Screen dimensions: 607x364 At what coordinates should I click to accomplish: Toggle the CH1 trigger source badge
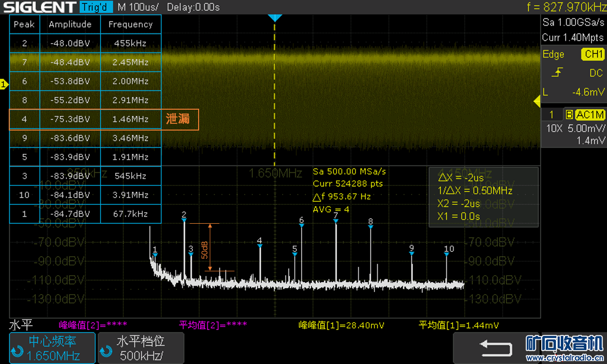tap(592, 54)
